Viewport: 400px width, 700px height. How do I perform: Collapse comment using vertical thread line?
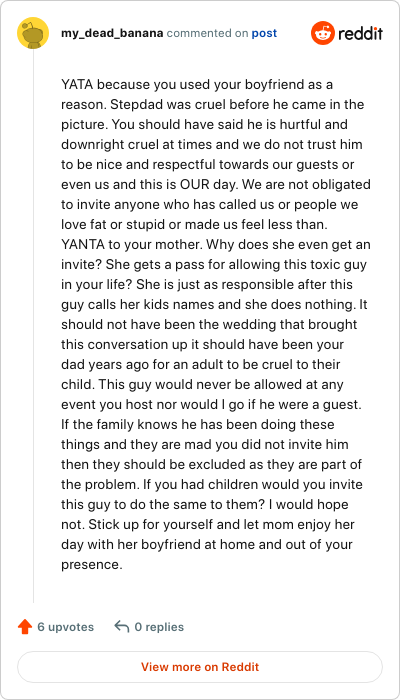pyautogui.click(x=33, y=325)
